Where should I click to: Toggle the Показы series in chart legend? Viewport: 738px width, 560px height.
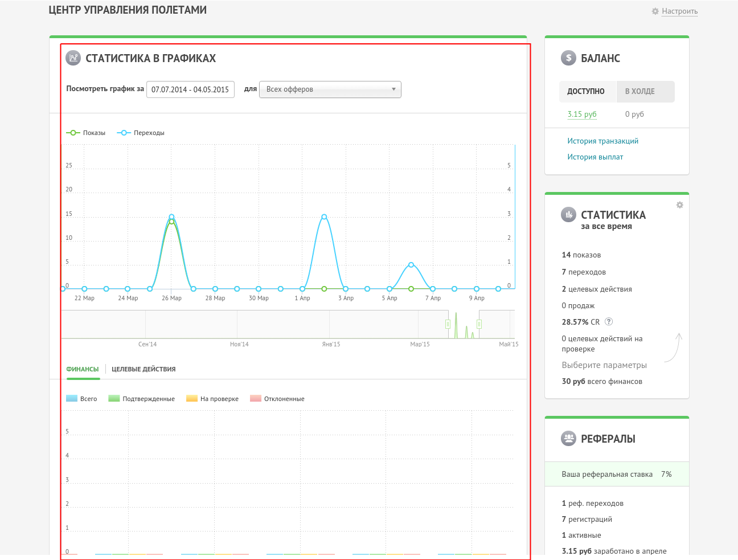pyautogui.click(x=86, y=133)
